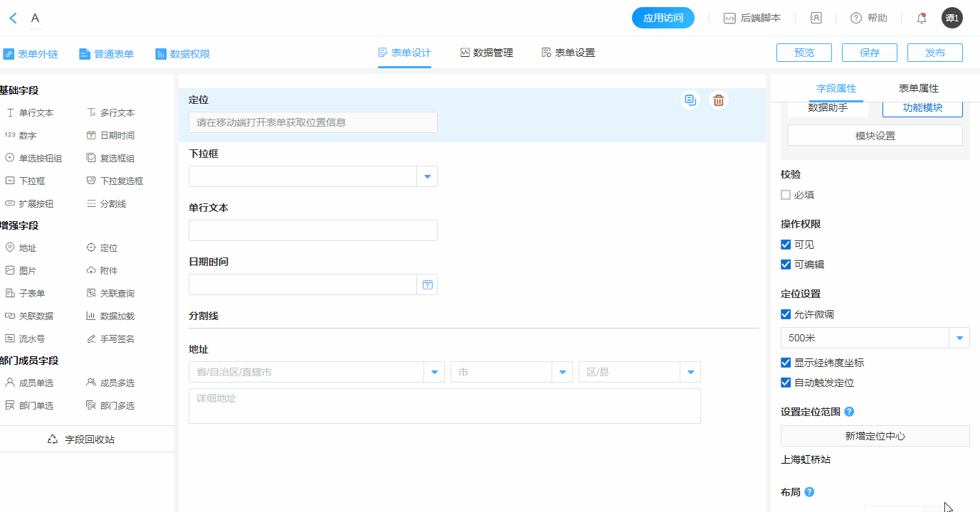Click the user avatar 谭1

tap(952, 18)
